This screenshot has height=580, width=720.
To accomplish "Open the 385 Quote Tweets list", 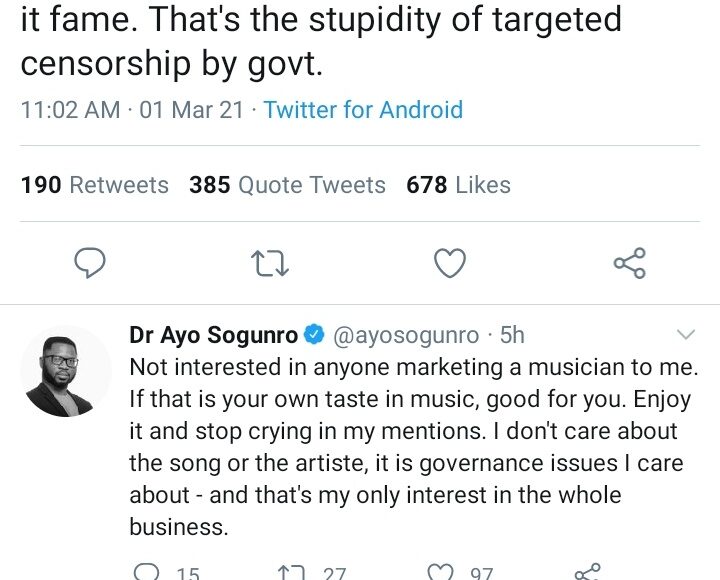I will (x=287, y=185).
